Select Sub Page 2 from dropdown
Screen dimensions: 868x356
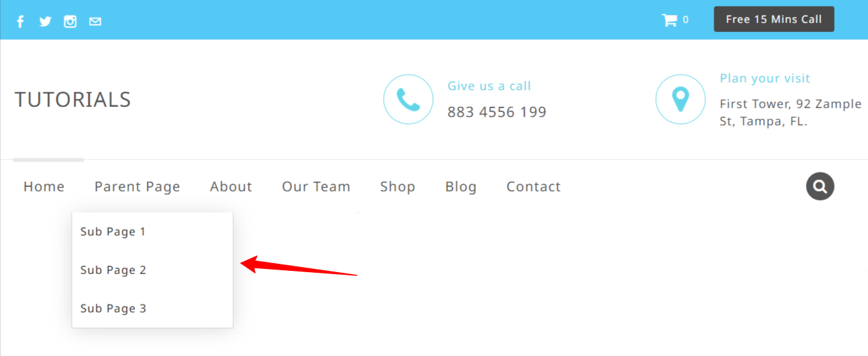tap(152, 270)
